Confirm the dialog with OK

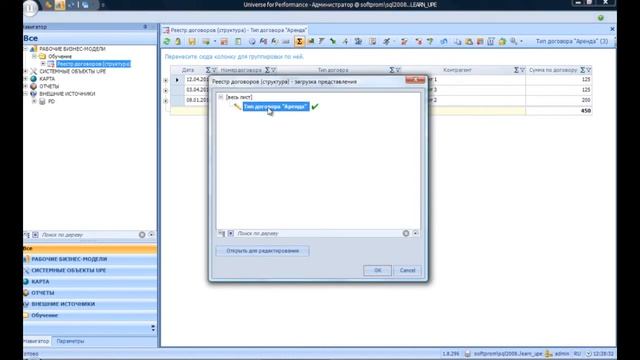pyautogui.click(x=378, y=271)
